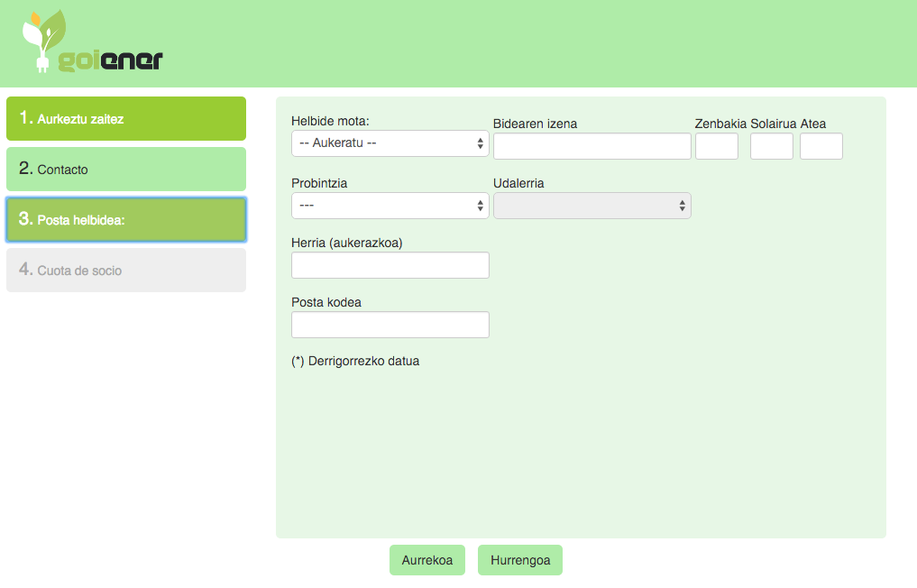Select step 3 Posta helbidea
This screenshot has height=588, width=917.
[x=126, y=220]
